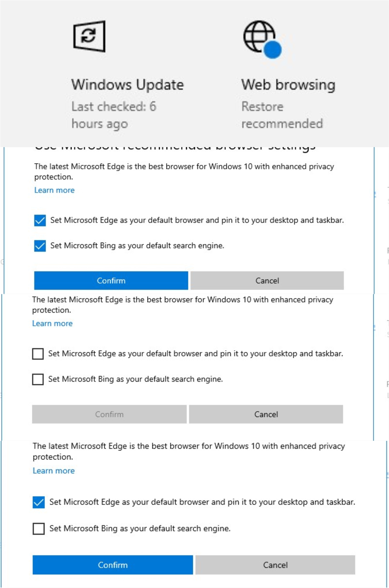Cancel beside the greyed-out Confirm button
The height and width of the screenshot is (588, 389).
[266, 414]
